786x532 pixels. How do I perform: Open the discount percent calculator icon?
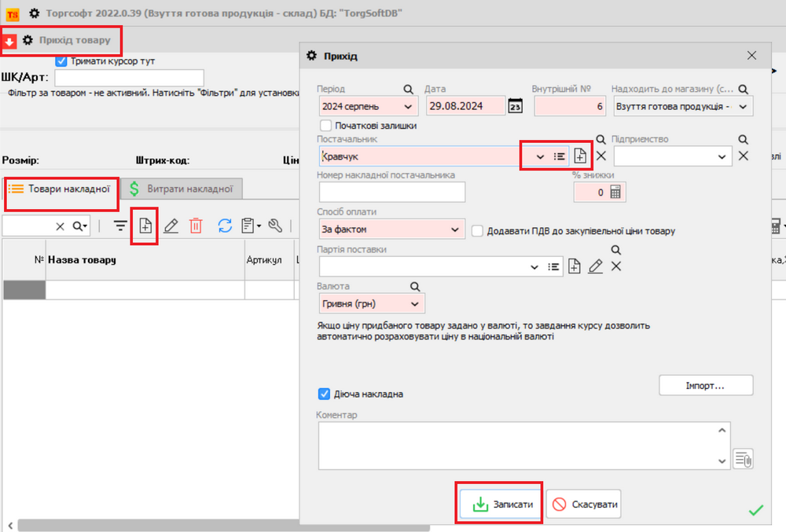tap(615, 192)
